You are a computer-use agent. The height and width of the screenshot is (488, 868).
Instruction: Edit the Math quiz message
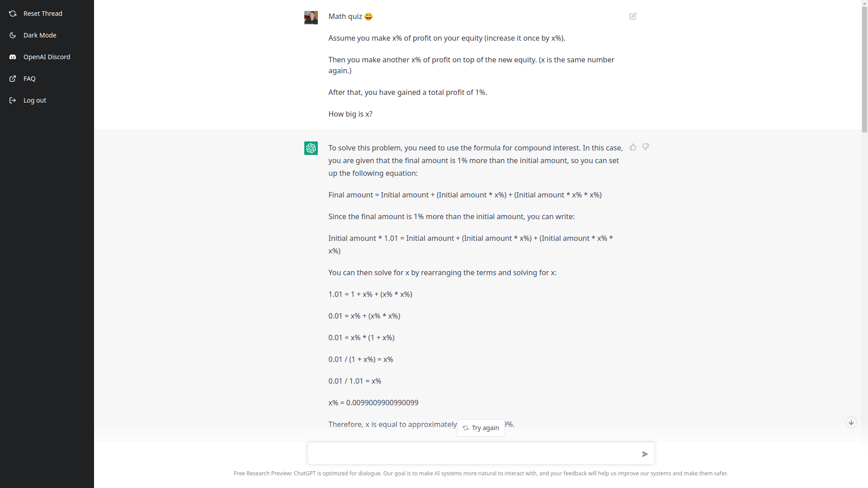tap(632, 16)
